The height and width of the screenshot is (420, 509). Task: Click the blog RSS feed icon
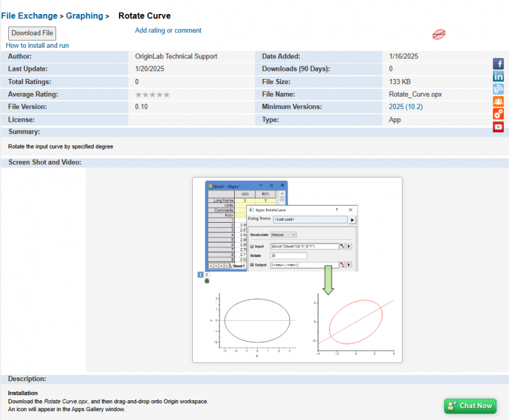(x=499, y=89)
